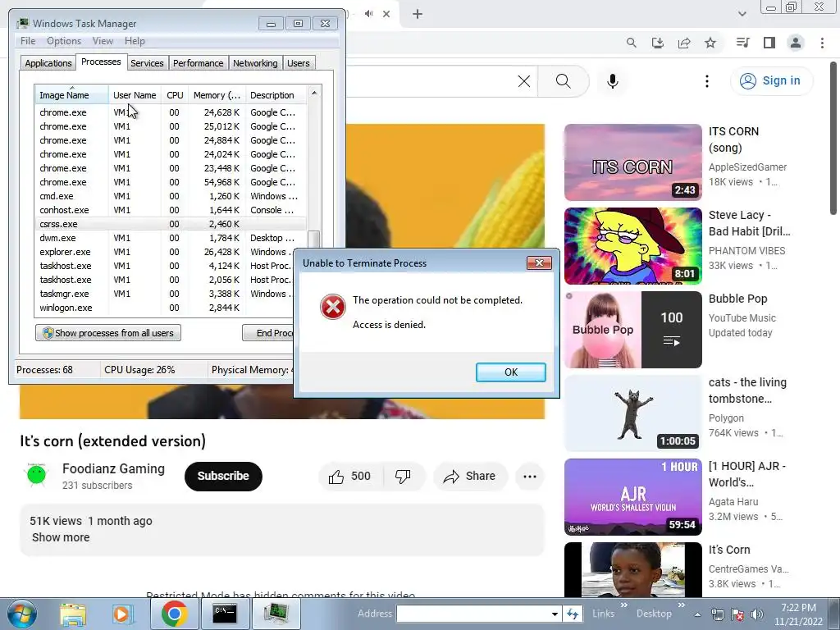This screenshot has width=840, height=630.
Task: Switch to the Networking tab
Action: tap(255, 63)
